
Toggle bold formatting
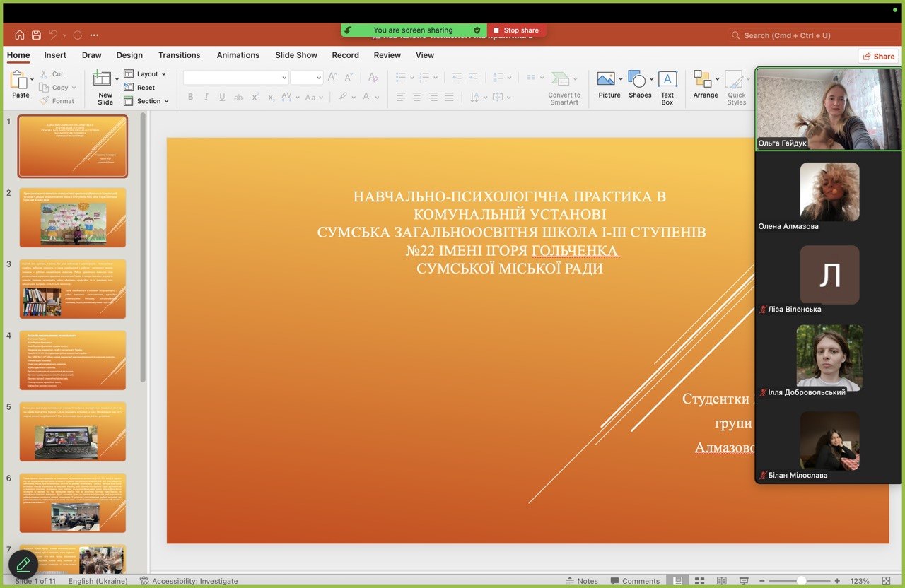(190, 97)
